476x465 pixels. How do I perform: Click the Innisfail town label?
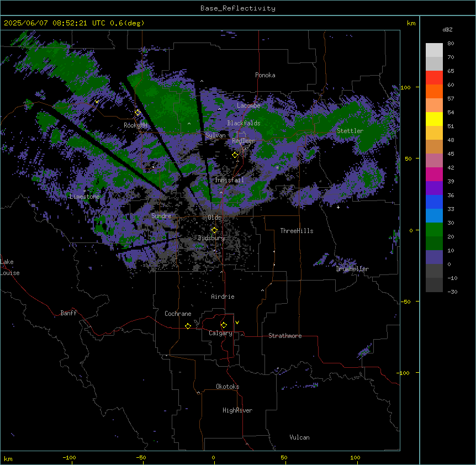[229, 180]
